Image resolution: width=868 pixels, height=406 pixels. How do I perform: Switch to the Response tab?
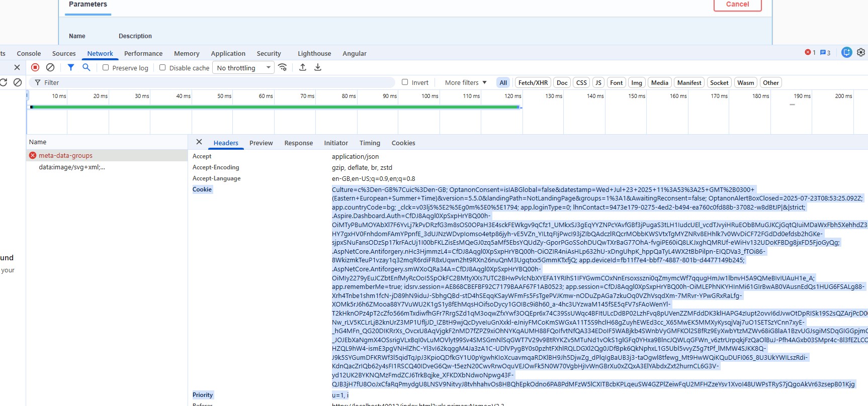(299, 143)
